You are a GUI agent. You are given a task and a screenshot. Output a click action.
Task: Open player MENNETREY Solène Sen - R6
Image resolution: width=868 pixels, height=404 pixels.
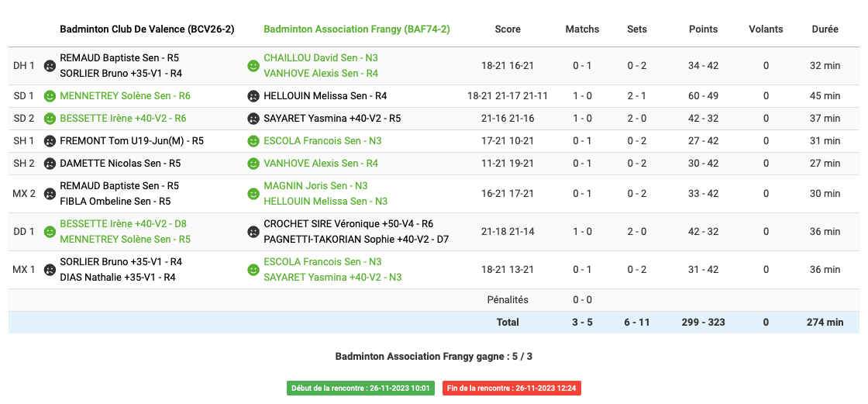click(125, 96)
